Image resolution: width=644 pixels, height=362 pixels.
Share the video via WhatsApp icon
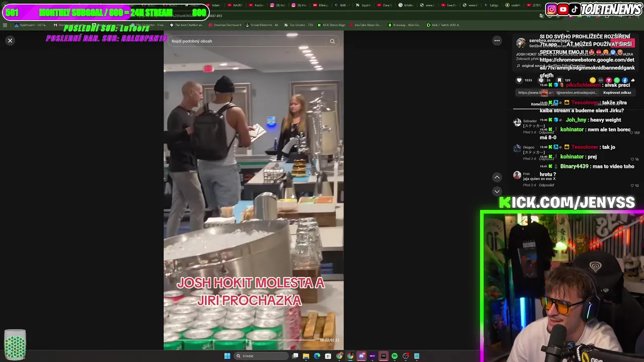(x=617, y=80)
